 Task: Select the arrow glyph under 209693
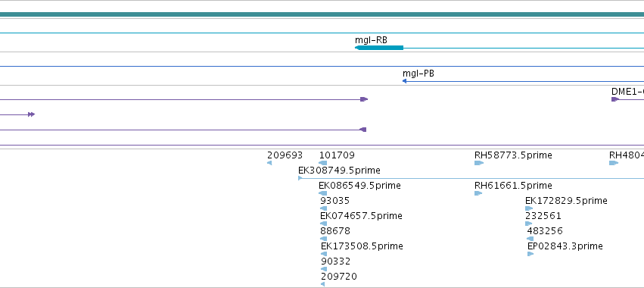point(269,163)
